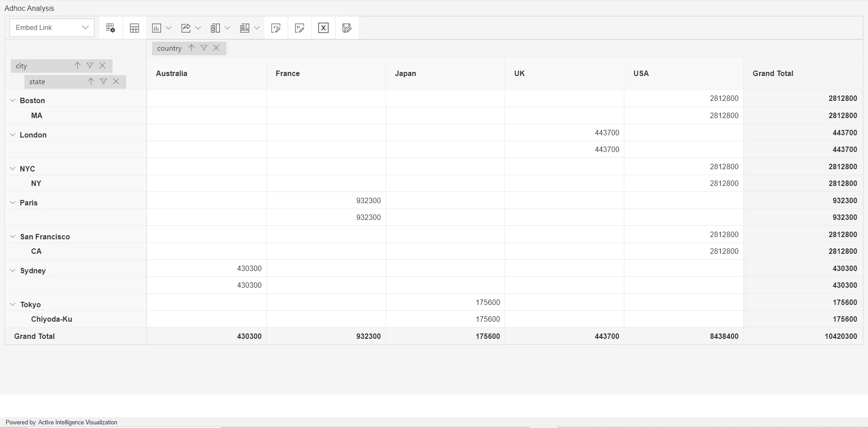Open the state field filter

(104, 81)
